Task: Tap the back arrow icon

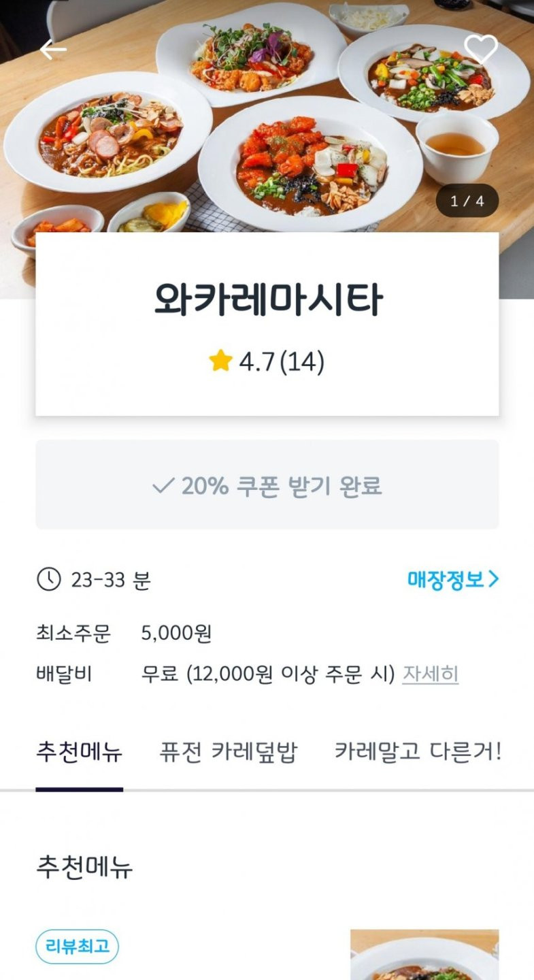Action: (x=53, y=50)
